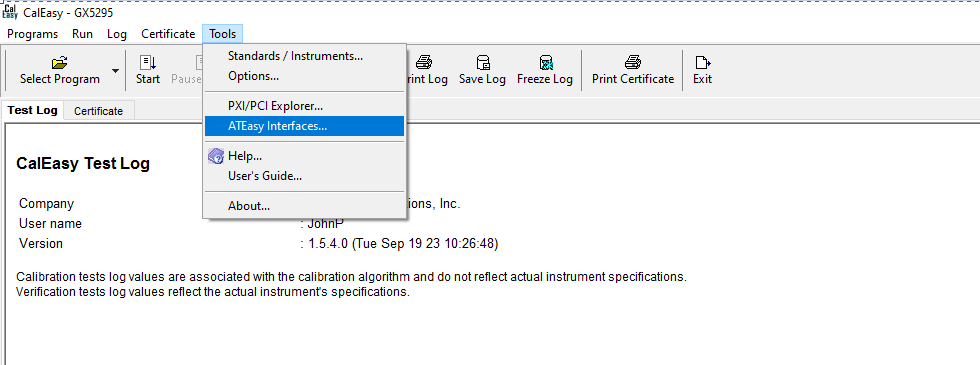Choose Options... in the Tools menu
980x365 pixels.
pos(304,76)
